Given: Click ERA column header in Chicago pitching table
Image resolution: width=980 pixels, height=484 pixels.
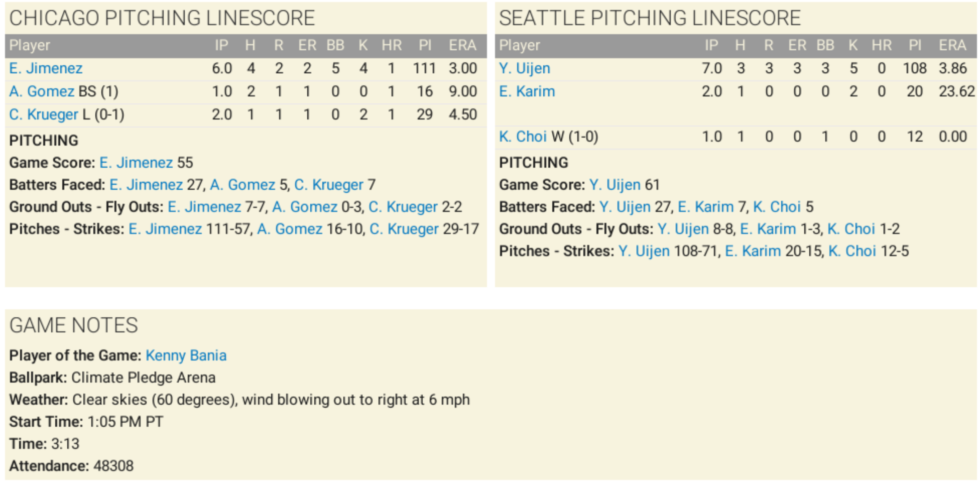Looking at the screenshot, I should coord(462,45).
